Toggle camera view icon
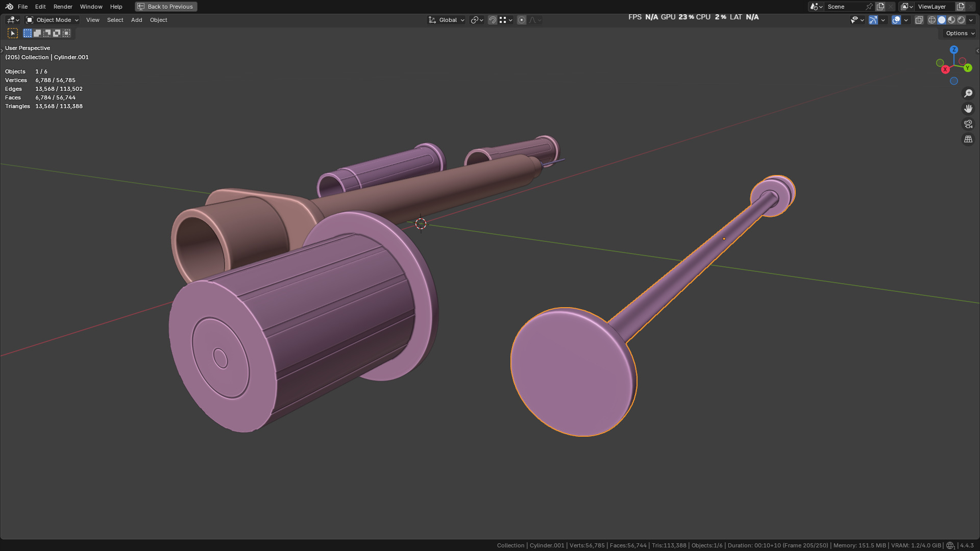Viewport: 980px width, 551px height. tap(968, 124)
